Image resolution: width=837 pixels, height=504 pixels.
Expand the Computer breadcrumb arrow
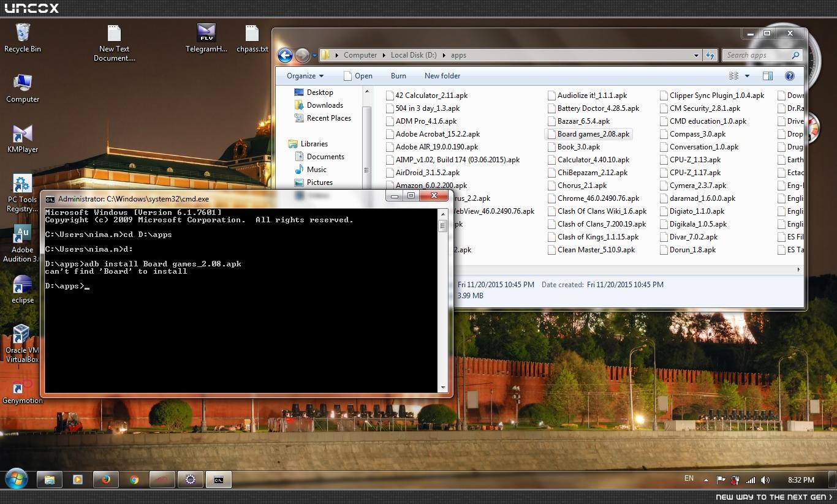pyautogui.click(x=384, y=55)
